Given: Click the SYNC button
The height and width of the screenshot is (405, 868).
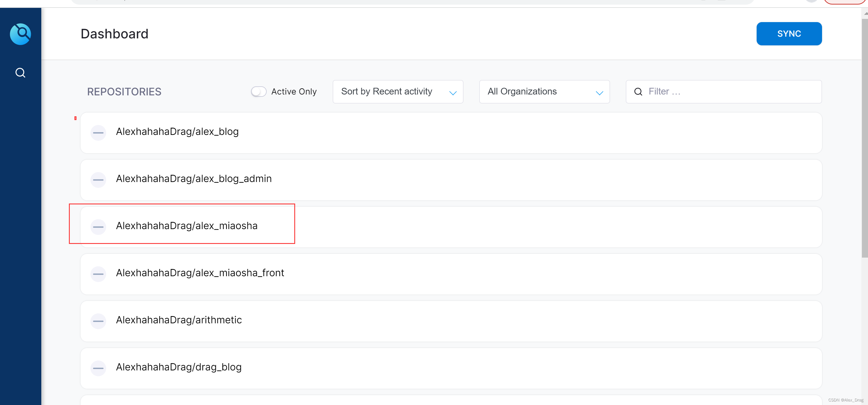Looking at the screenshot, I should point(789,34).
